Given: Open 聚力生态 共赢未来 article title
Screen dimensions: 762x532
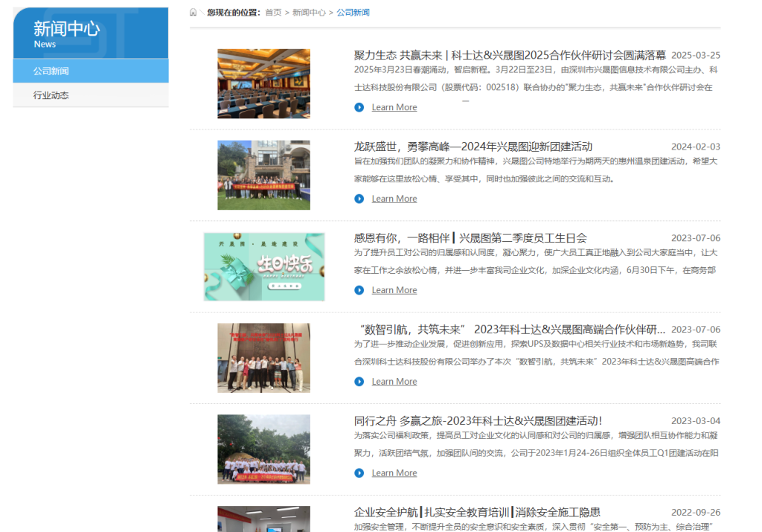Looking at the screenshot, I should click(x=510, y=55).
